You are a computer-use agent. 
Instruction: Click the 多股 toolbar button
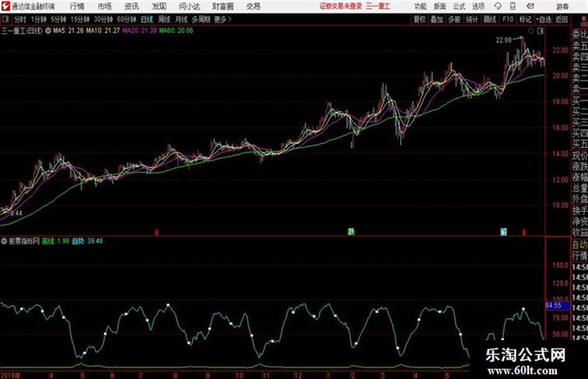454,19
